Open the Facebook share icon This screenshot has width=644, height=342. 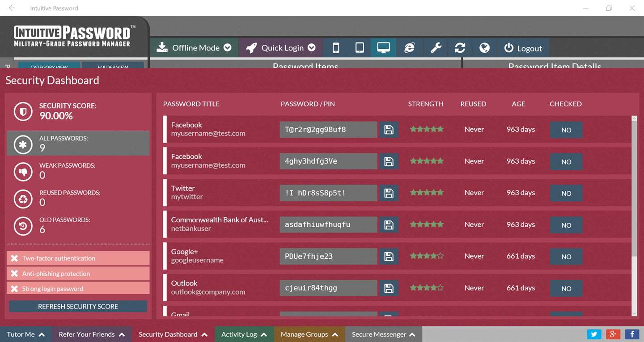coord(632,334)
